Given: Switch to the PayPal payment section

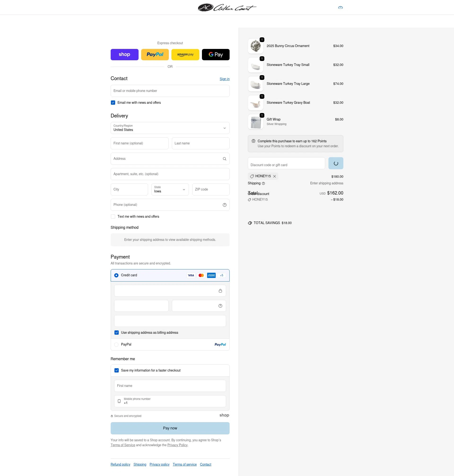Looking at the screenshot, I should click(116, 344).
